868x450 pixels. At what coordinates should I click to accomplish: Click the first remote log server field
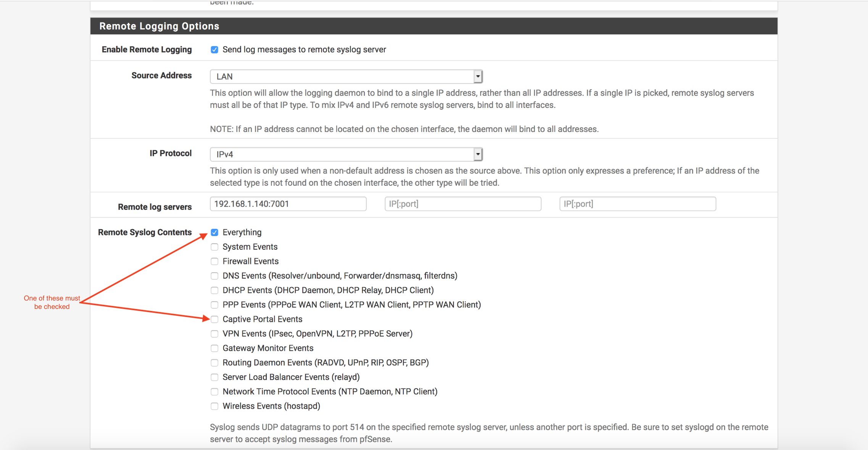click(288, 204)
